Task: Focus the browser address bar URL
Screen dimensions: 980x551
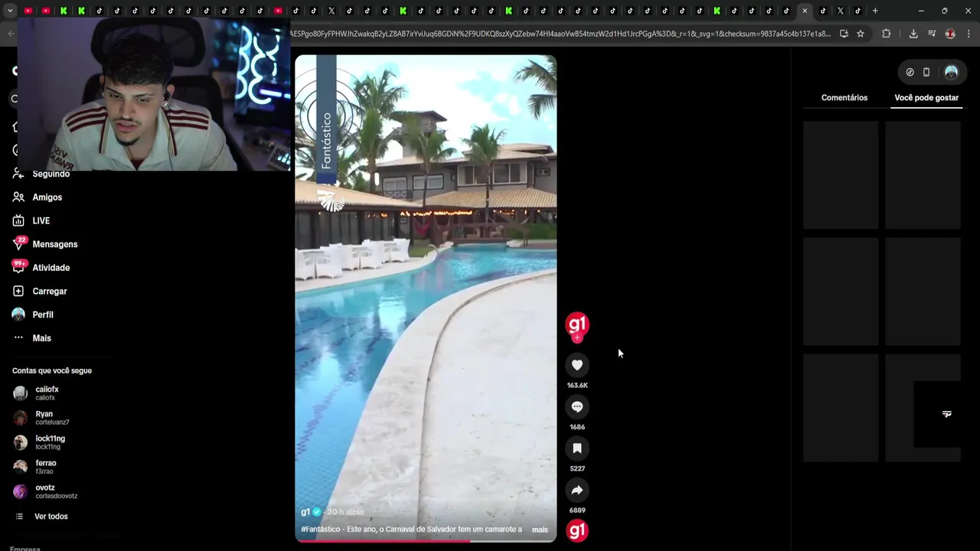Action: click(x=560, y=34)
